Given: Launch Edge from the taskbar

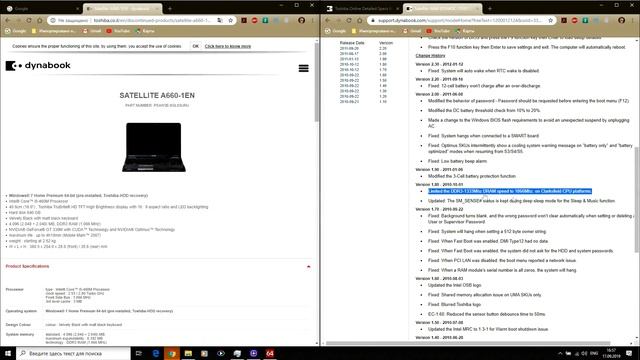Looking at the screenshot, I should click(156, 353).
